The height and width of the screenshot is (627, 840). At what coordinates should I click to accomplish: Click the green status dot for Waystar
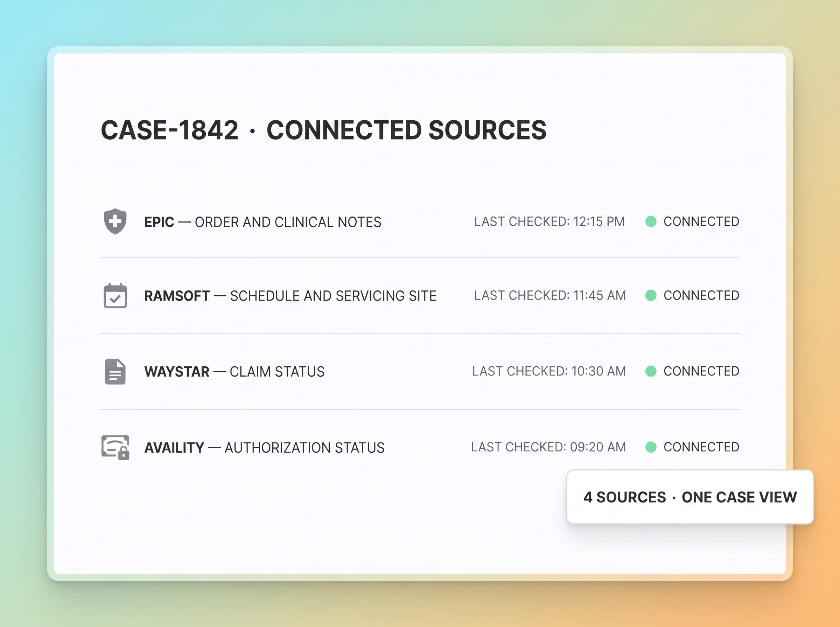pos(651,371)
